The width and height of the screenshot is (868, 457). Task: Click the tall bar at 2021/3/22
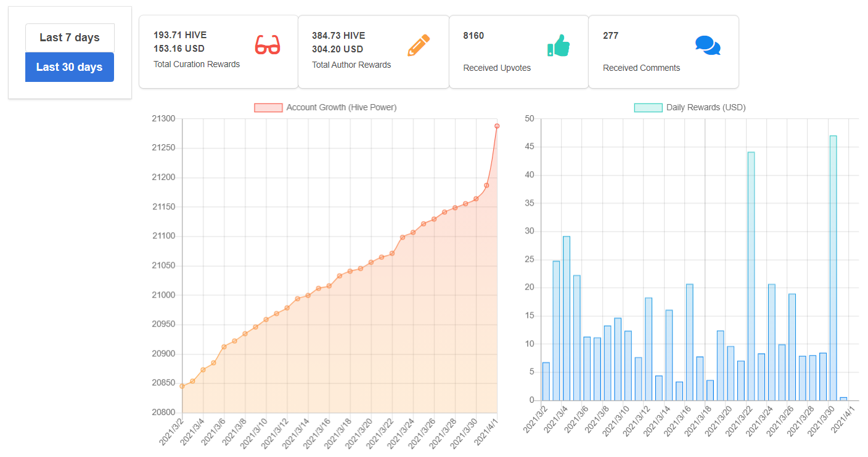[x=751, y=276]
